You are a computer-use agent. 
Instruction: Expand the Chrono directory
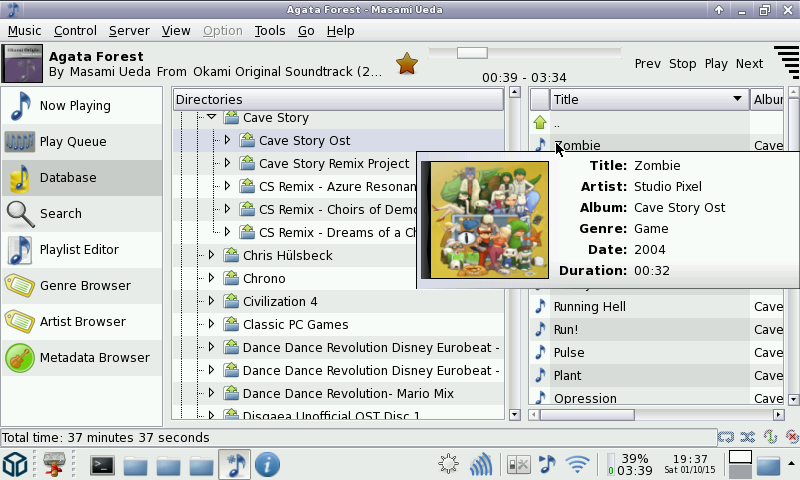[x=211, y=278]
